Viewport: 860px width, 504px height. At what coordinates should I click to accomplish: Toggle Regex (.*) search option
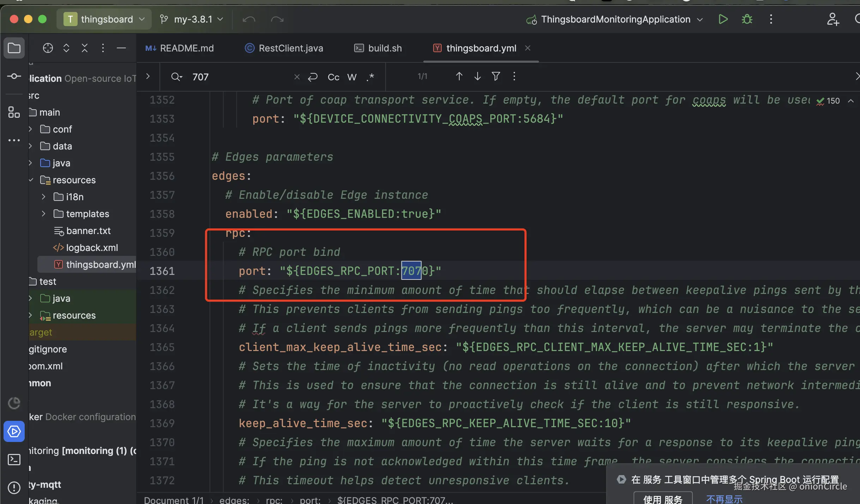(370, 77)
